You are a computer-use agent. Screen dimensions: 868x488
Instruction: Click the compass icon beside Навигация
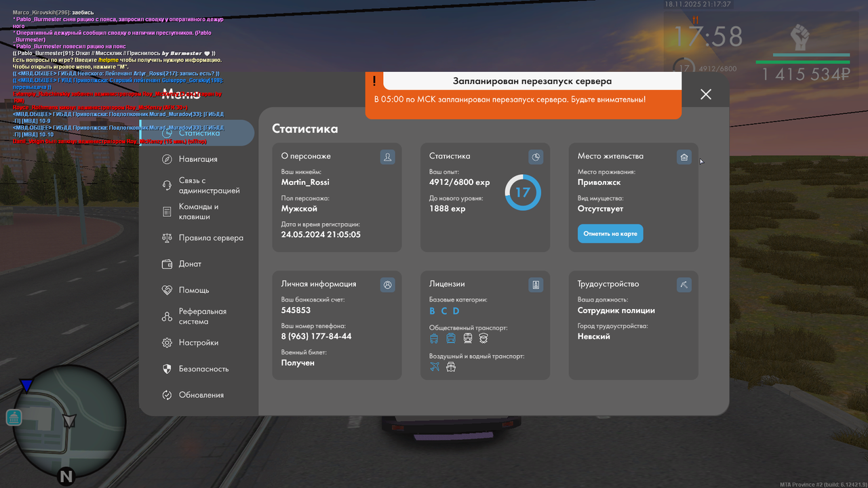pos(167,159)
